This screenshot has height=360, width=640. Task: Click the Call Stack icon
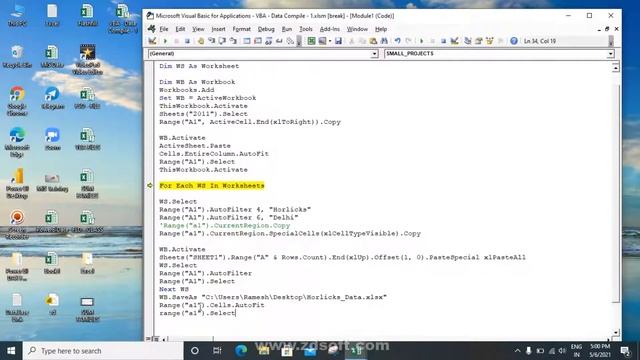pos(290,41)
